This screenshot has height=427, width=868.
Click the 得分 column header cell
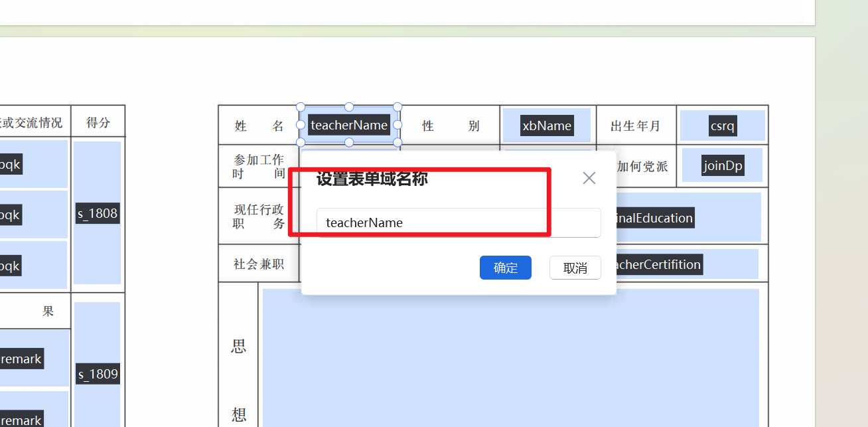pyautogui.click(x=98, y=120)
